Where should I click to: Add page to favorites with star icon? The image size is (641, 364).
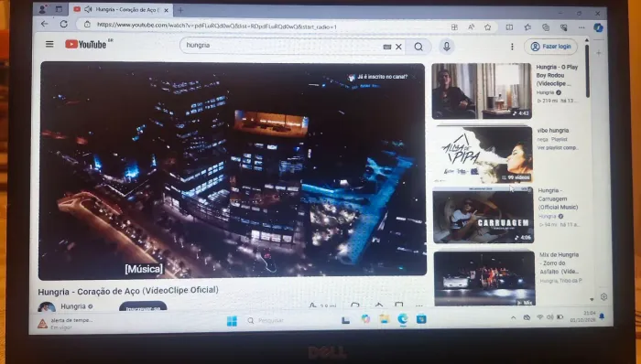(487, 27)
